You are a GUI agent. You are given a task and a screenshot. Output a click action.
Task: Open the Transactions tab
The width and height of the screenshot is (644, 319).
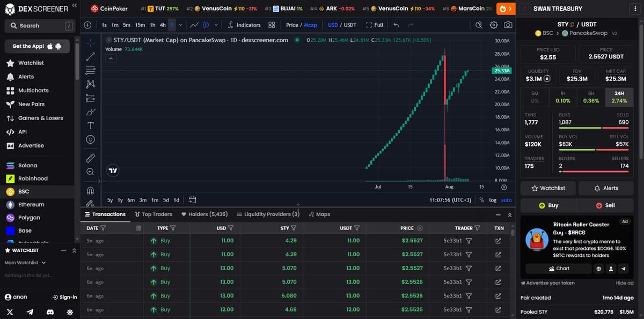pyautogui.click(x=105, y=214)
